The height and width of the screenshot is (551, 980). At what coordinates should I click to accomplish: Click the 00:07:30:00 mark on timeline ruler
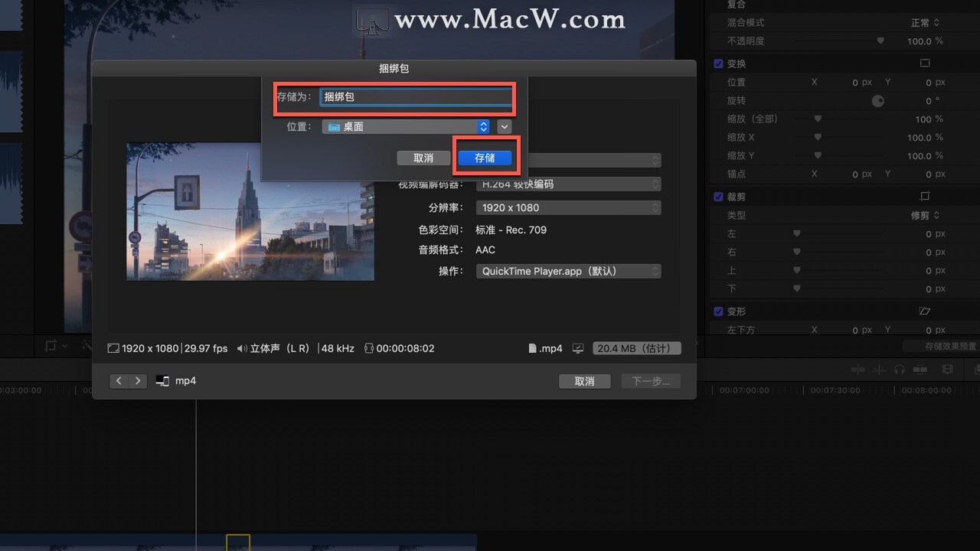(834, 390)
